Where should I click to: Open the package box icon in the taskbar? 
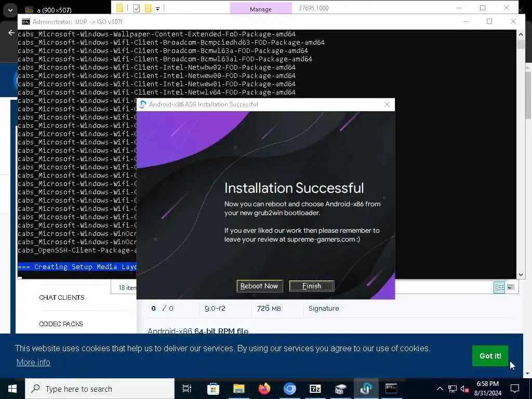pos(340,389)
